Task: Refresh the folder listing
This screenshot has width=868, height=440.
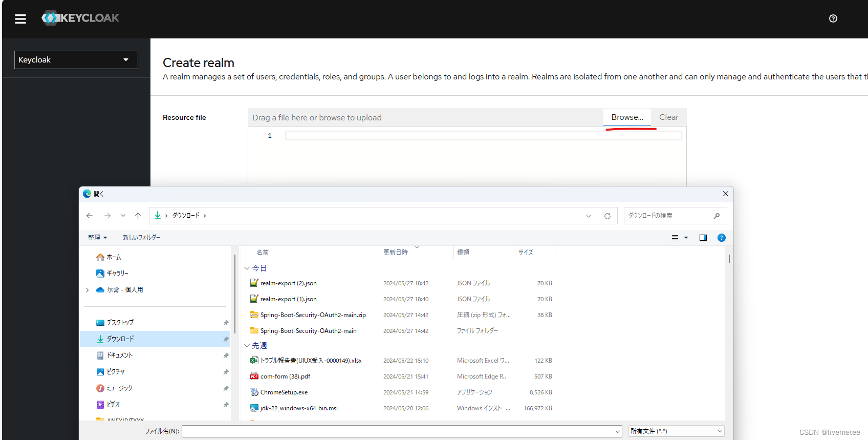Action: [x=607, y=216]
